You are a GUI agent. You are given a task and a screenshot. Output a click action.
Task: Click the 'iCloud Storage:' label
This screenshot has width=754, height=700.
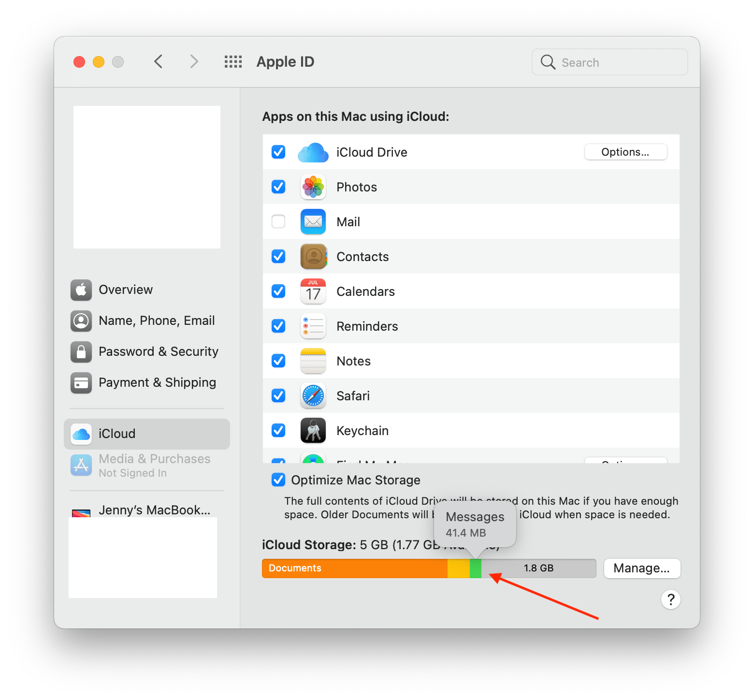click(x=309, y=545)
